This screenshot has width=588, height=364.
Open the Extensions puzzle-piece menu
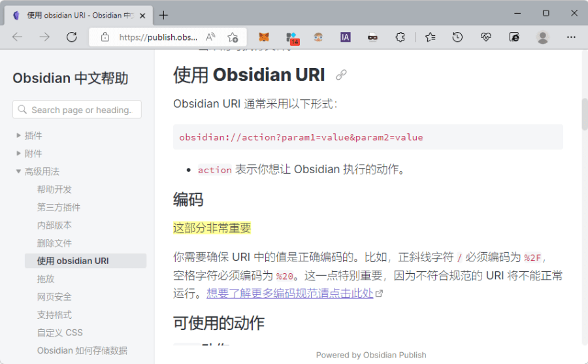pos(400,37)
